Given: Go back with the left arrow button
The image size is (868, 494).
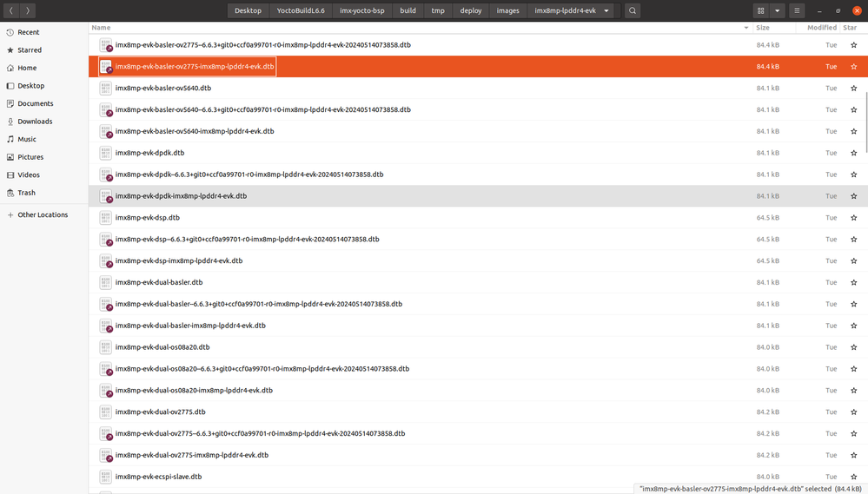Looking at the screenshot, I should pos(10,10).
